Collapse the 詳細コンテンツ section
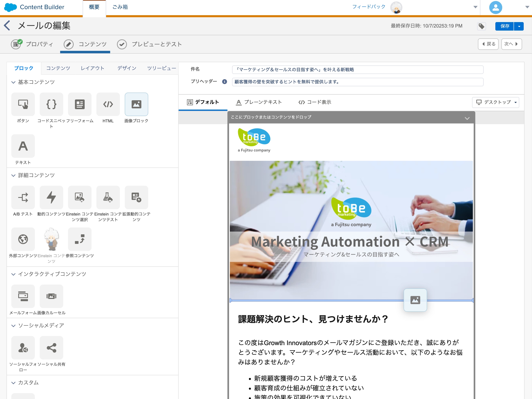Image resolution: width=532 pixels, height=399 pixels. [x=14, y=175]
